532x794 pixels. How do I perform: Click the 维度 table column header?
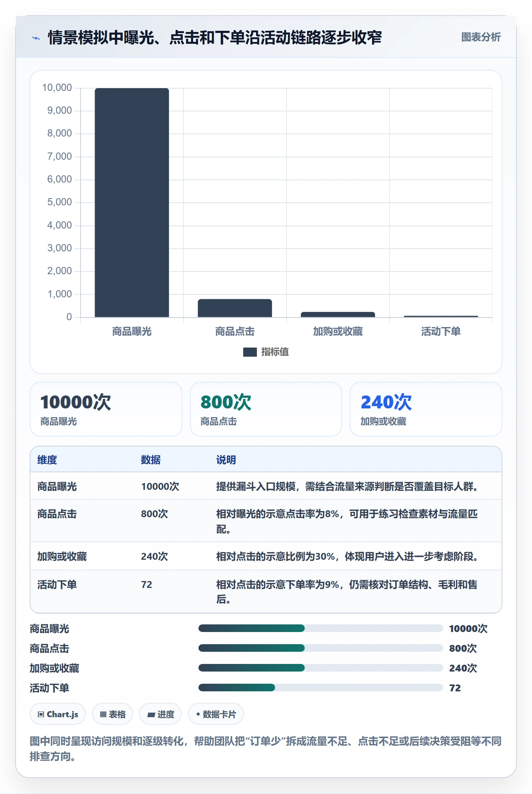click(47, 460)
